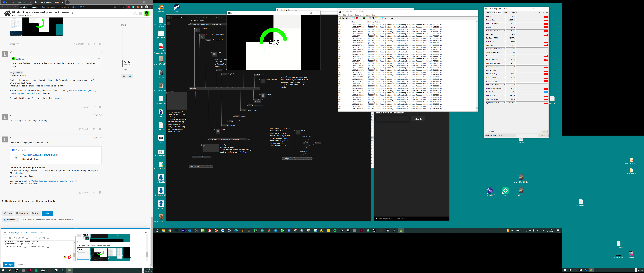644x273 pixels.
Task: Click the upload icon in reply composer
Action: point(31,238)
